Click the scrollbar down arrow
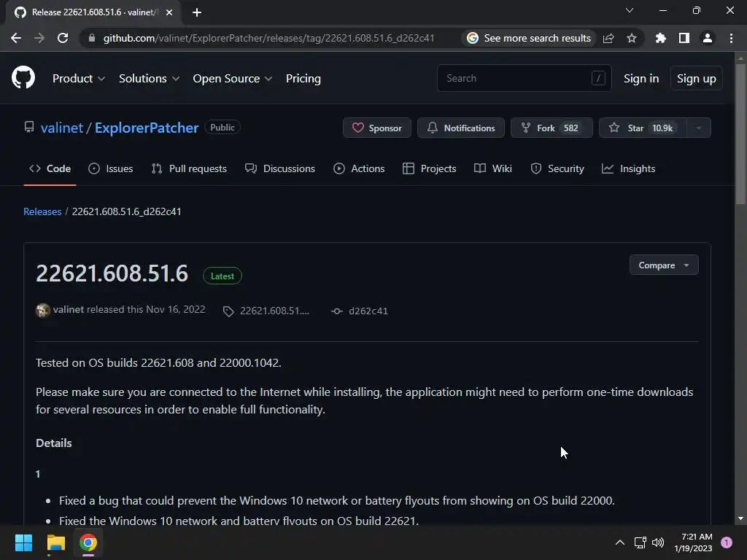This screenshot has height=560, width=747. tap(740, 518)
